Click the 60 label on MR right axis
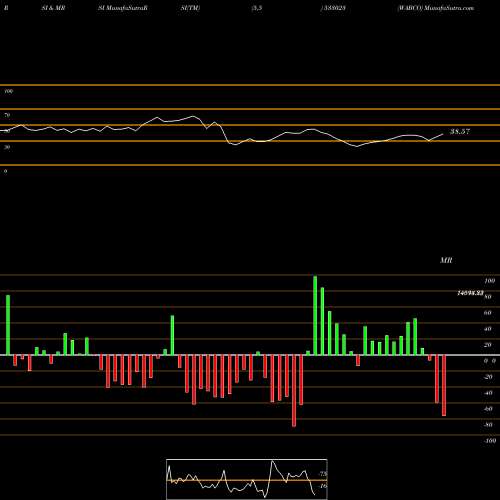This screenshot has width=500, height=500. click(x=488, y=313)
